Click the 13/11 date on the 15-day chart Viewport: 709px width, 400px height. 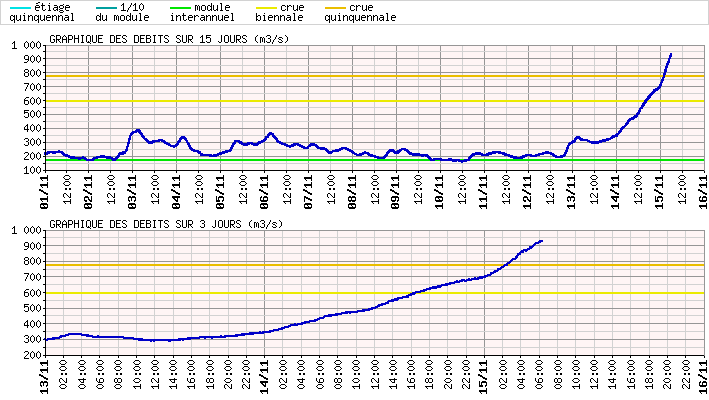pos(572,193)
